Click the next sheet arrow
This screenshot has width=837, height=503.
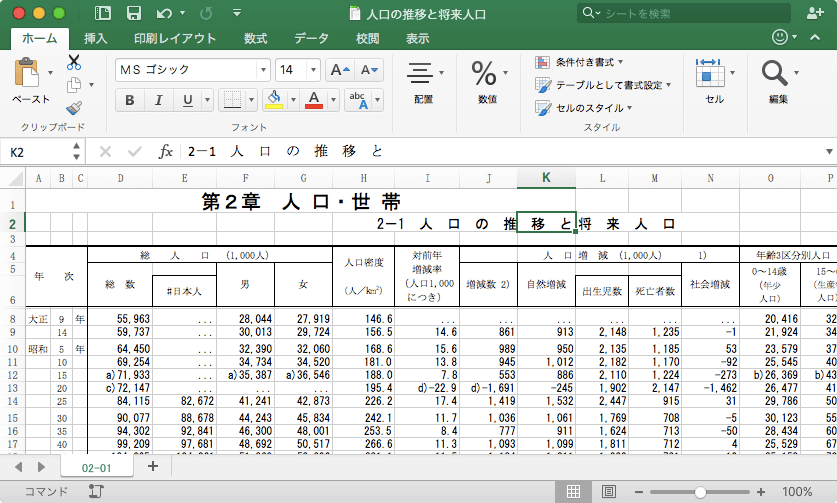pos(41,467)
